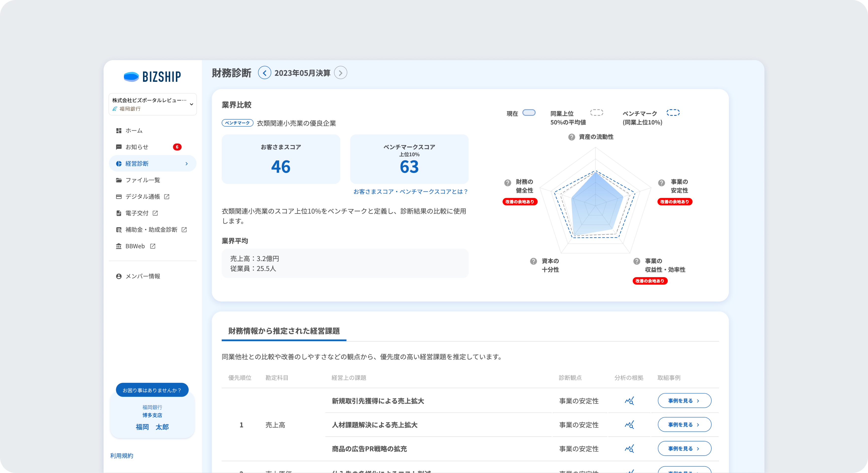
Task: Open BBWeb menu item
Action: pyautogui.click(x=153, y=246)
